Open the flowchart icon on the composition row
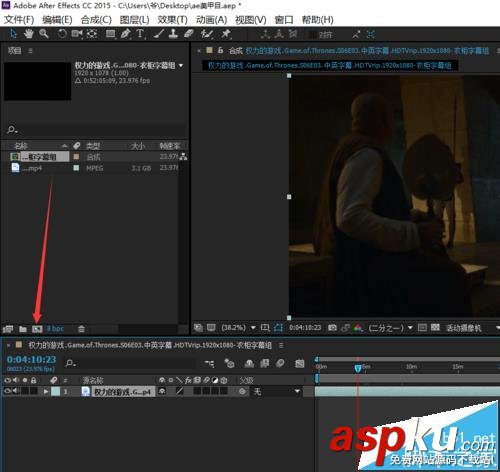 [184, 156]
